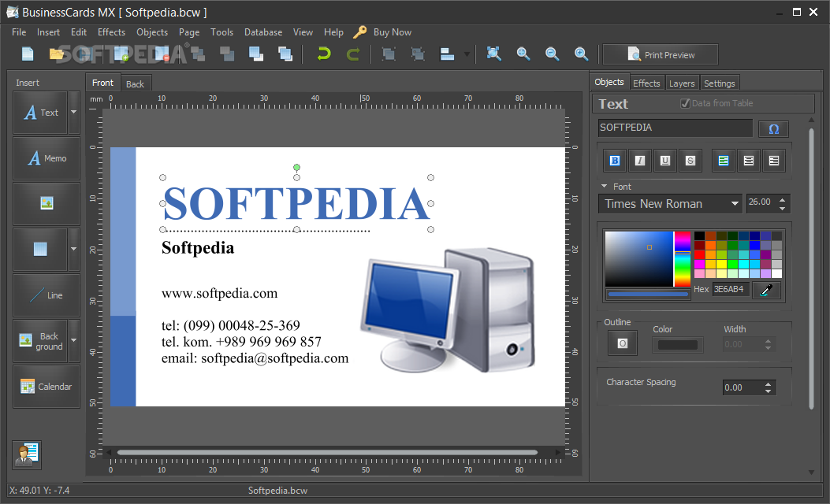Click the Print Preview button
Image resolution: width=830 pixels, height=504 pixels.
pyautogui.click(x=661, y=54)
